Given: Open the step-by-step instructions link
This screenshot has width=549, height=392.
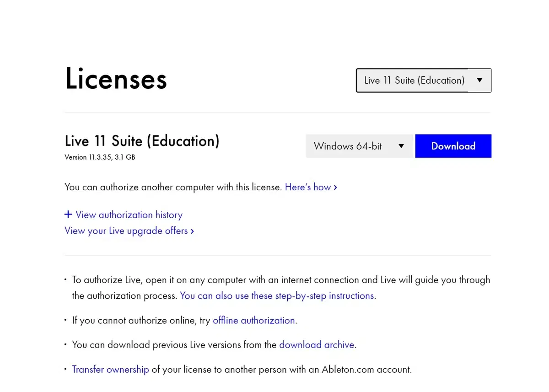Looking at the screenshot, I should tap(277, 296).
